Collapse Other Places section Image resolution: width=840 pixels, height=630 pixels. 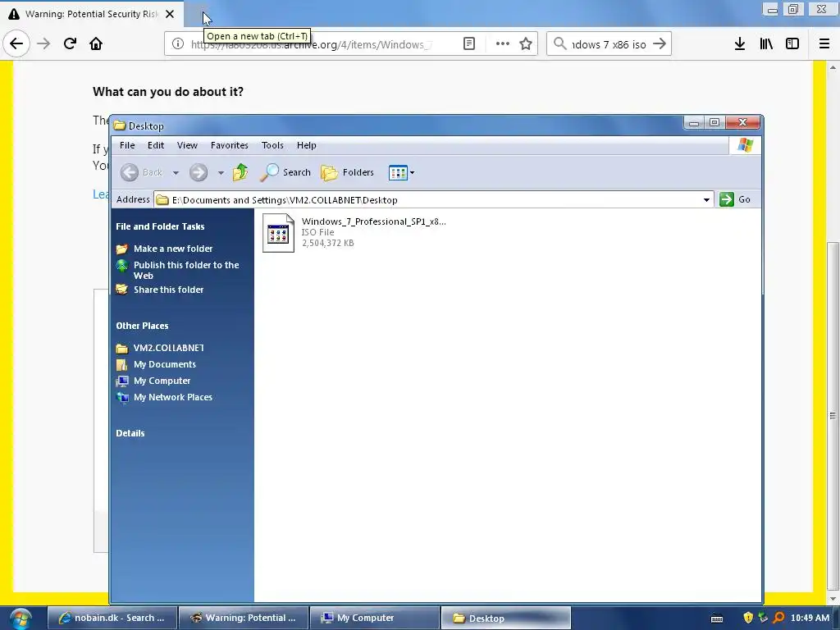[142, 326]
